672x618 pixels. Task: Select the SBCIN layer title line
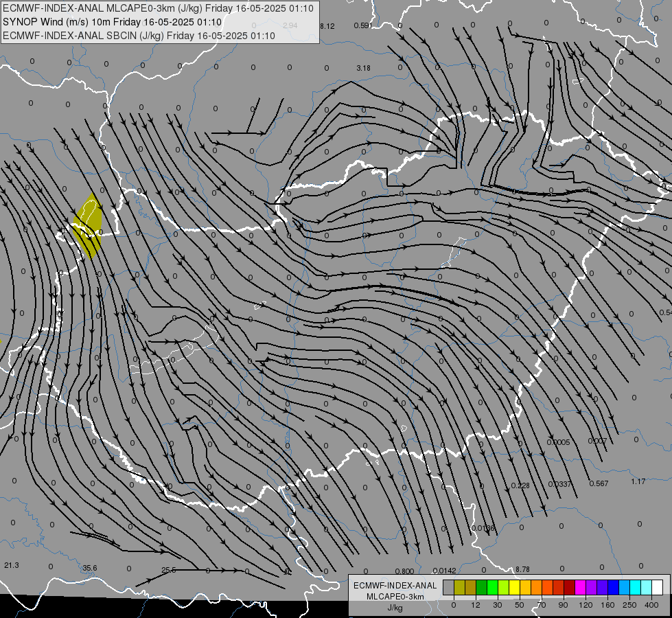(x=139, y=36)
